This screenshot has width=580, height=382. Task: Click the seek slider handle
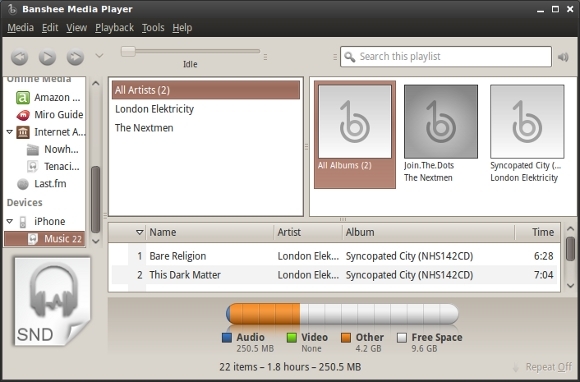pyautogui.click(x=128, y=51)
